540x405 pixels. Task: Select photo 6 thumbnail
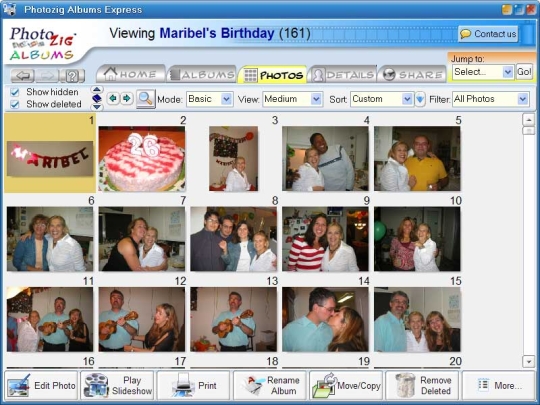click(x=50, y=239)
